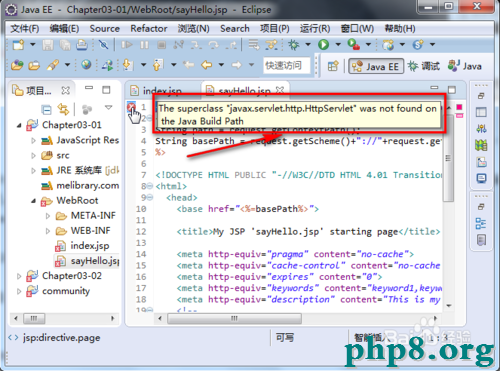Screen dimensions: 500x371
Task: Click the editor horizontal scrollbar thumb
Action: pos(235,318)
